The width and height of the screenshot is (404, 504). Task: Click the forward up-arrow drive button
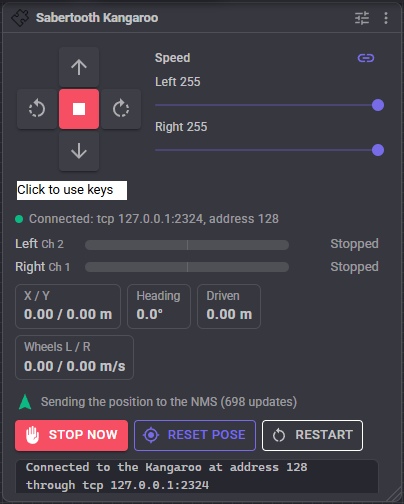(79, 67)
